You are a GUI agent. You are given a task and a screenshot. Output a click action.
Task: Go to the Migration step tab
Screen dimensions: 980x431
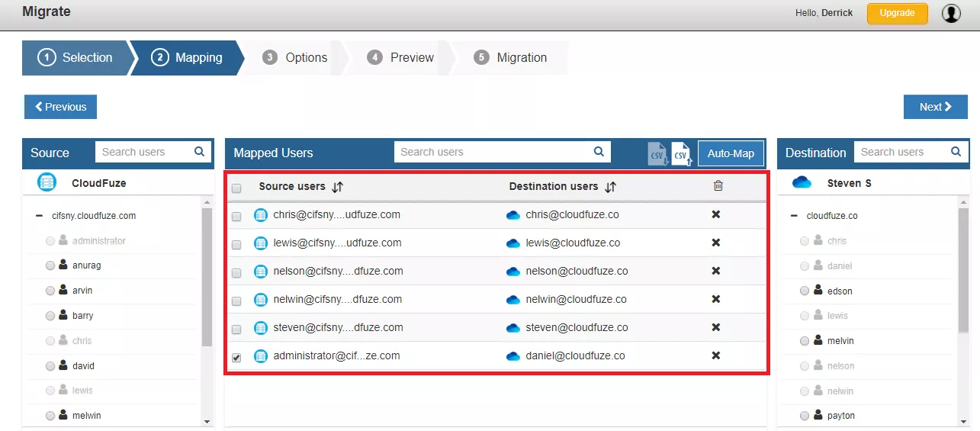tap(510, 58)
